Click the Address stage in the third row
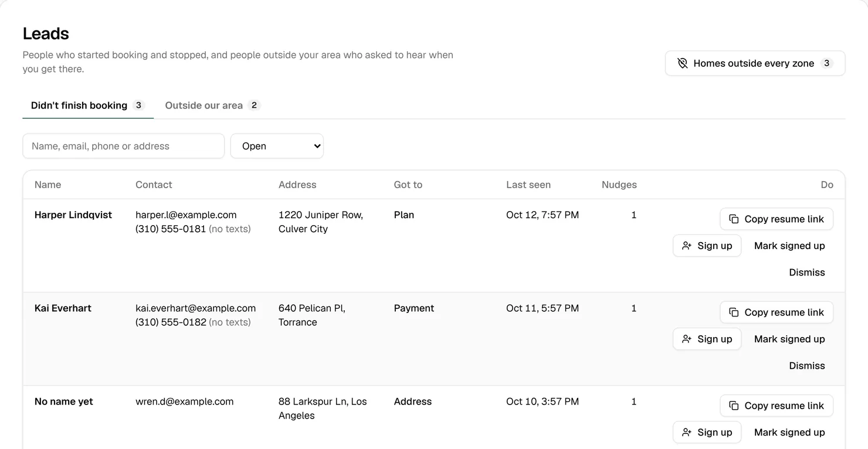Viewport: 868px width, 449px height. tap(413, 402)
